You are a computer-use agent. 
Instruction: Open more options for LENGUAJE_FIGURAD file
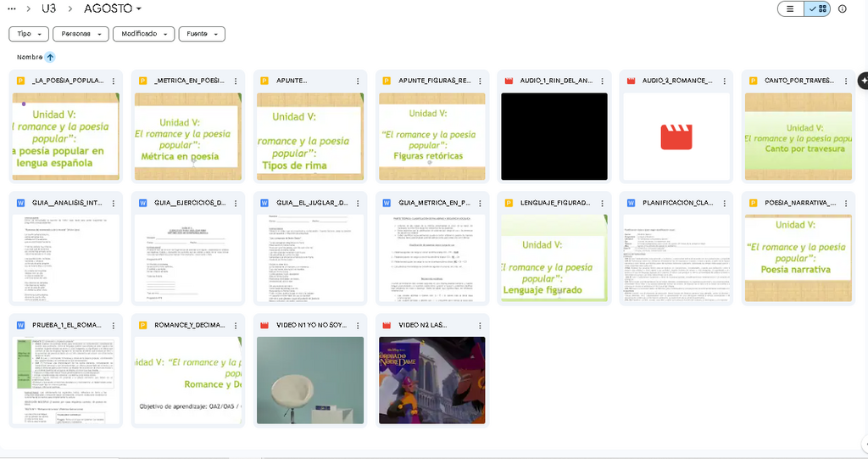click(603, 204)
